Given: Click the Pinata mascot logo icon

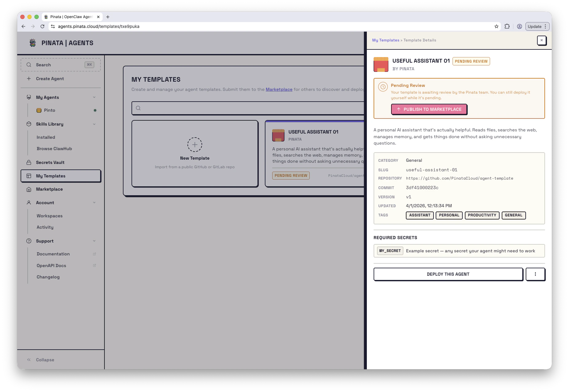Looking at the screenshot, I should [33, 43].
